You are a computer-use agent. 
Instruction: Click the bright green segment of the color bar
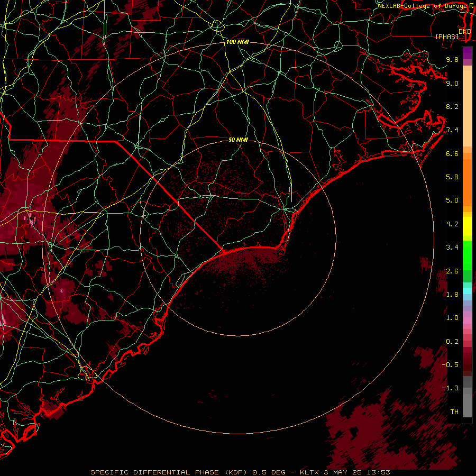pos(467,255)
